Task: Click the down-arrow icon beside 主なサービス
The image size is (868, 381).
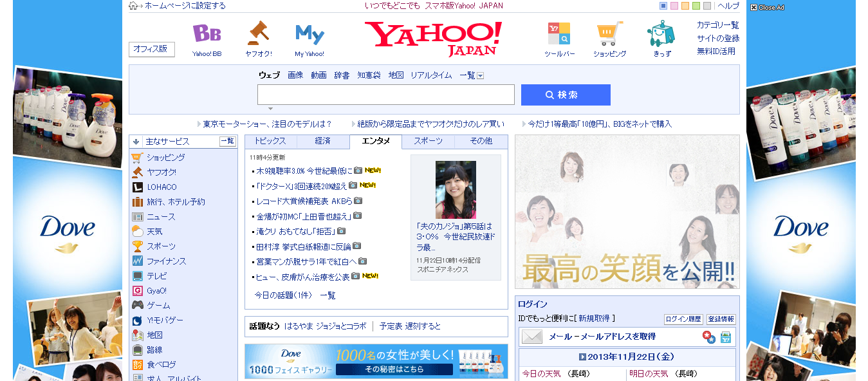Action: click(x=136, y=142)
